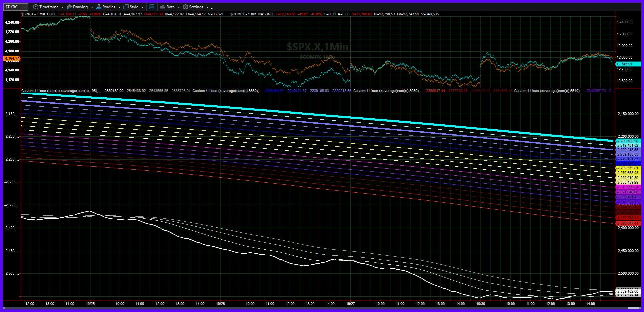644x312 pixels.
Task: Click the red -2,390,047.44 axis label
Action: point(628,223)
